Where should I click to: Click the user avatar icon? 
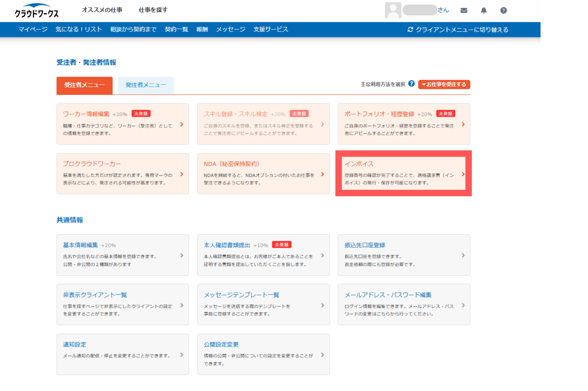tap(393, 10)
